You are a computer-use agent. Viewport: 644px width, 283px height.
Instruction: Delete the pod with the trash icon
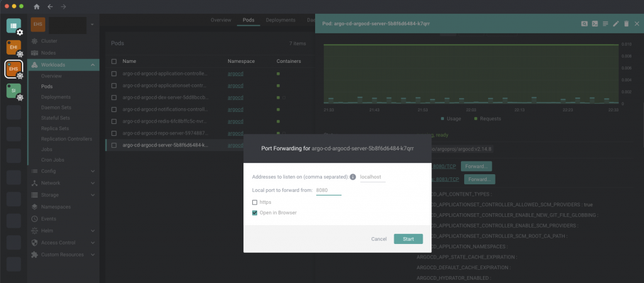(x=626, y=24)
